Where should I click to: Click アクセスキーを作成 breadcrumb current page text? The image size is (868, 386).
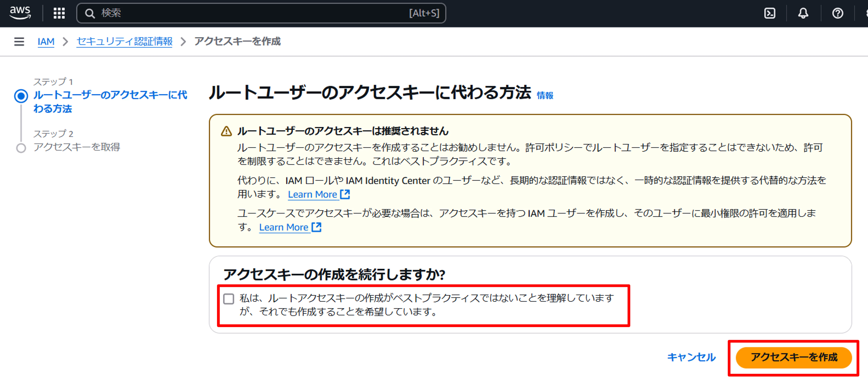click(x=238, y=41)
